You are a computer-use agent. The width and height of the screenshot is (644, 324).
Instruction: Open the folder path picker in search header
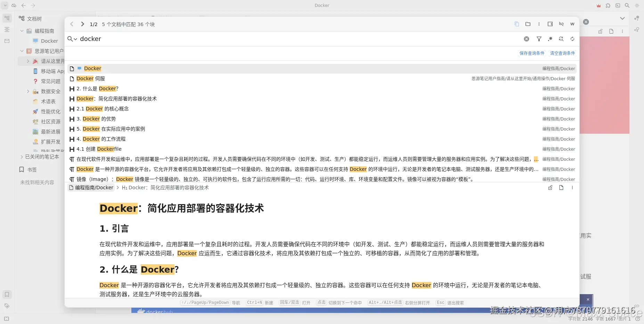tap(528, 24)
